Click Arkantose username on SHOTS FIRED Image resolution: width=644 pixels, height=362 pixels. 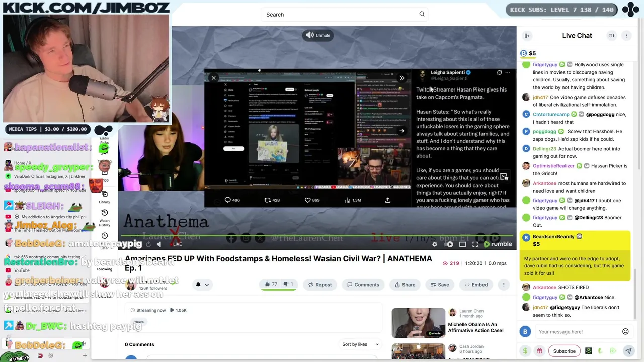tap(544, 288)
